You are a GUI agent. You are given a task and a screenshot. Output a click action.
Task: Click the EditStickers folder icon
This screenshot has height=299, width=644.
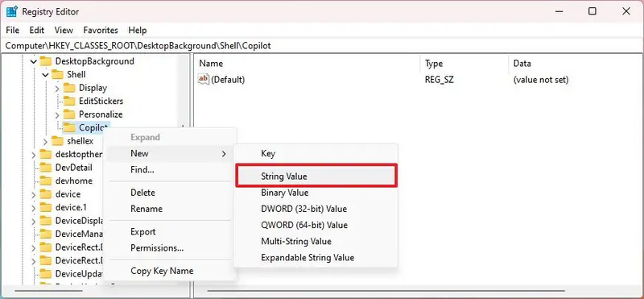(x=69, y=102)
